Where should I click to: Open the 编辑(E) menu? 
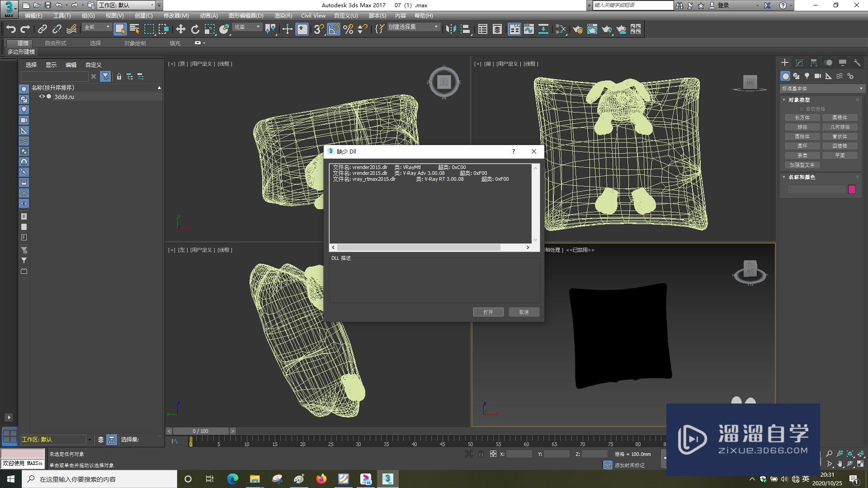coord(33,16)
